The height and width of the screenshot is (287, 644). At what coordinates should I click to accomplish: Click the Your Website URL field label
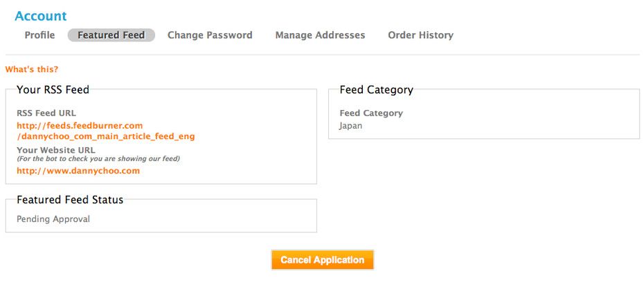(56, 150)
